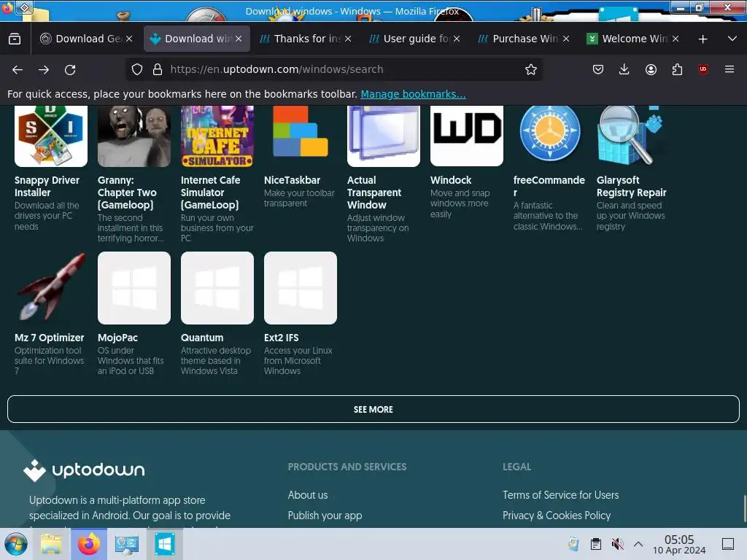The width and height of the screenshot is (747, 560).
Task: View site security padlock info
Action: [x=158, y=69]
